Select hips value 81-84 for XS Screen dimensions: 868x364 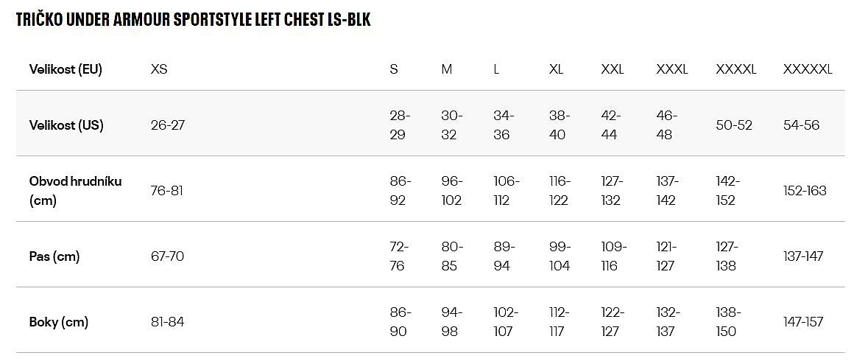[167, 322]
